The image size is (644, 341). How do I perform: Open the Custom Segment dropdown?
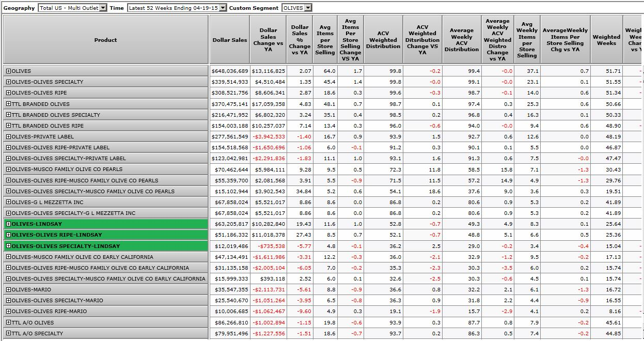[x=308, y=8]
